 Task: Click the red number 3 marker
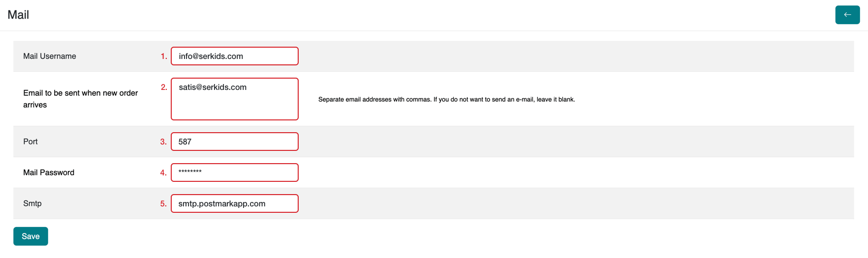pyautogui.click(x=163, y=142)
